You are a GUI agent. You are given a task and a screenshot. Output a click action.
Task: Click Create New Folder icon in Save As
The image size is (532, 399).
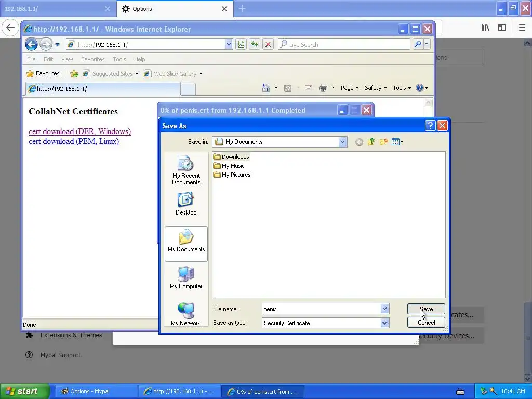[383, 142]
